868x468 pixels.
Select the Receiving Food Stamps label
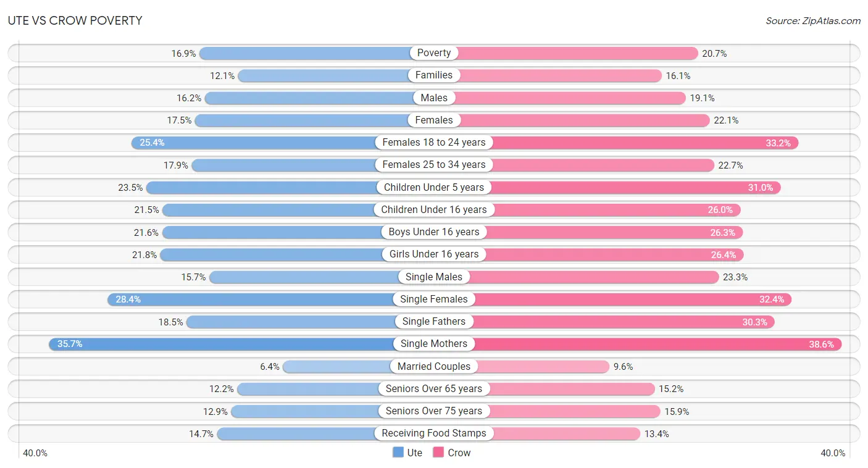[434, 433]
